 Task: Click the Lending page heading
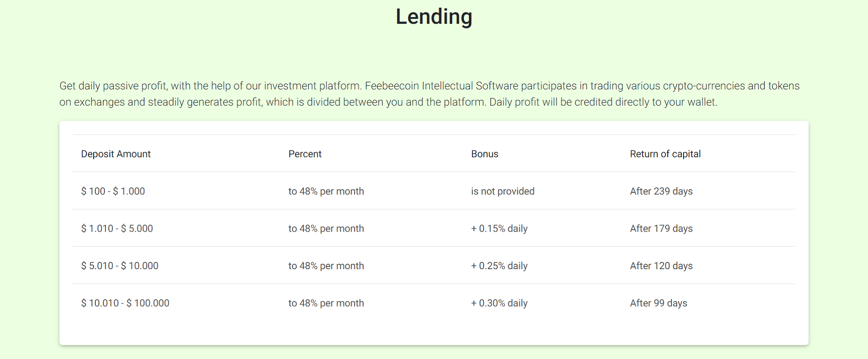point(434,17)
